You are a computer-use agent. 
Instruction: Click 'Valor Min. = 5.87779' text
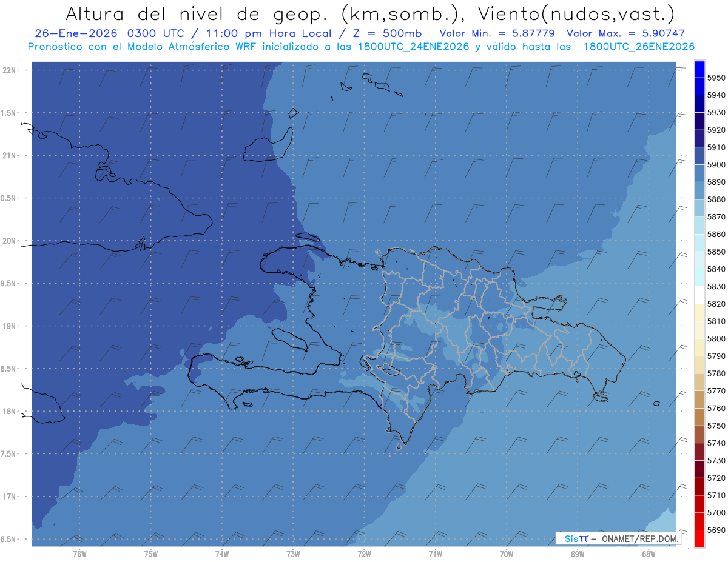(x=497, y=33)
